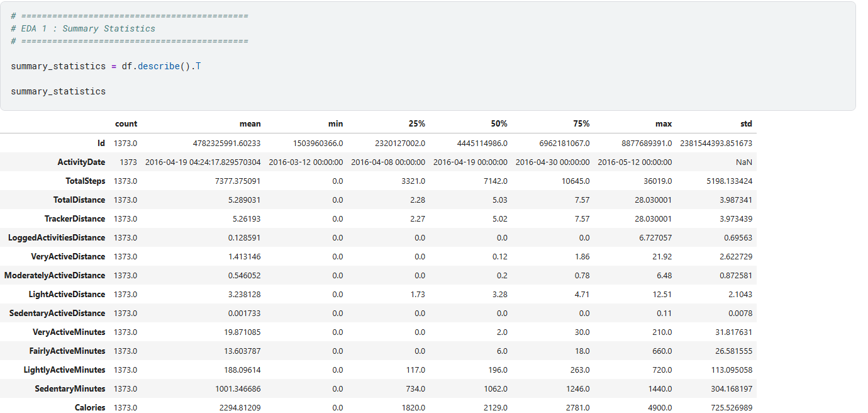This screenshot has height=413, width=868.
Task: Click the Id std value 2381544393.851673
Action: [716, 143]
